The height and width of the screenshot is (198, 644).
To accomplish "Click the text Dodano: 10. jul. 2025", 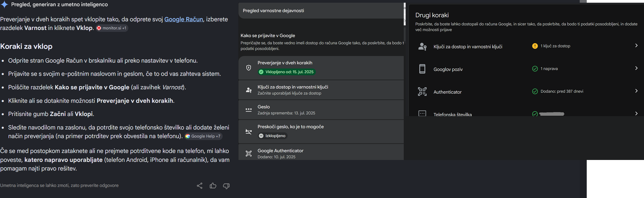I will point(276,157).
